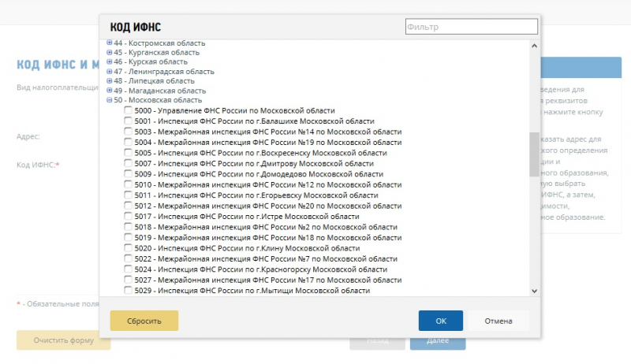Click the Отмена button

pyautogui.click(x=498, y=321)
